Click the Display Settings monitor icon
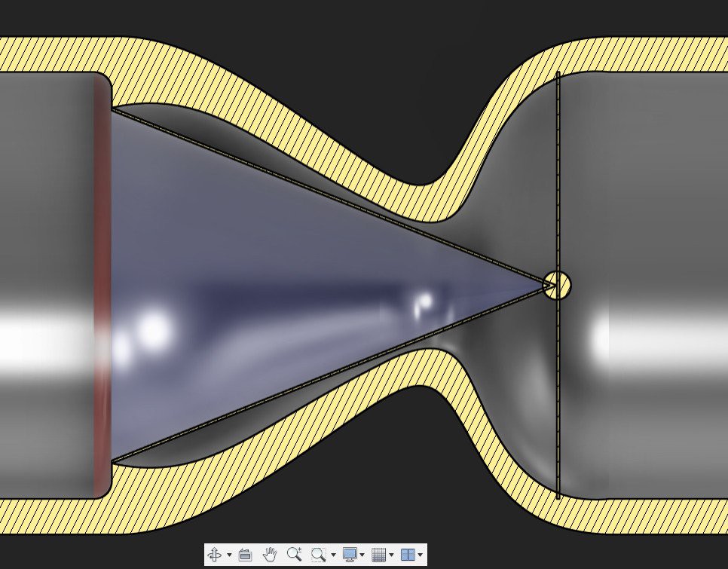Image resolution: width=728 pixels, height=569 pixels. [350, 555]
